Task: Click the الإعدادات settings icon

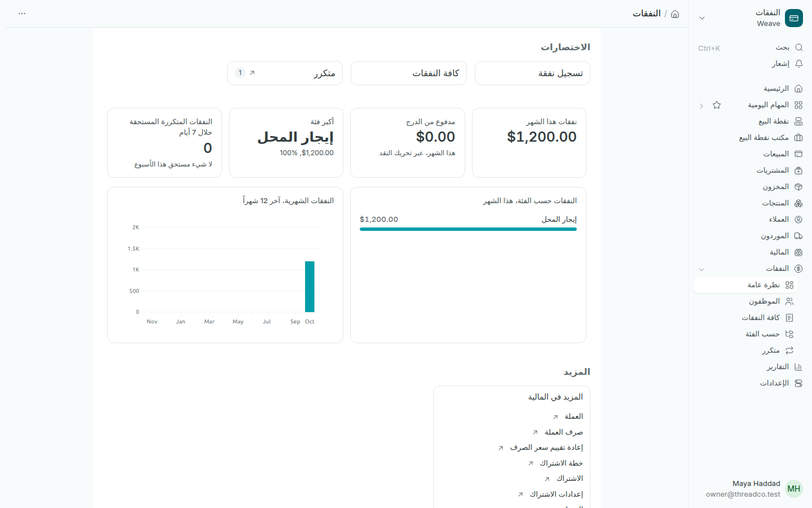Action: [x=798, y=383]
